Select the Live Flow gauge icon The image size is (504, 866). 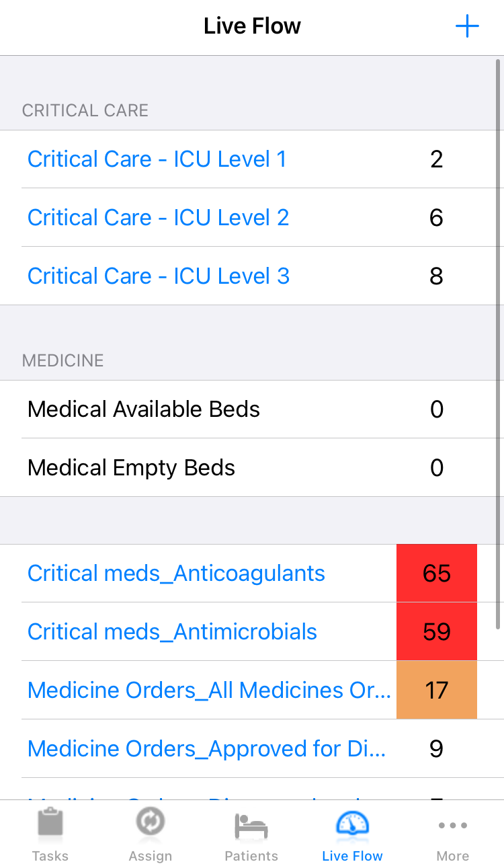tap(352, 825)
